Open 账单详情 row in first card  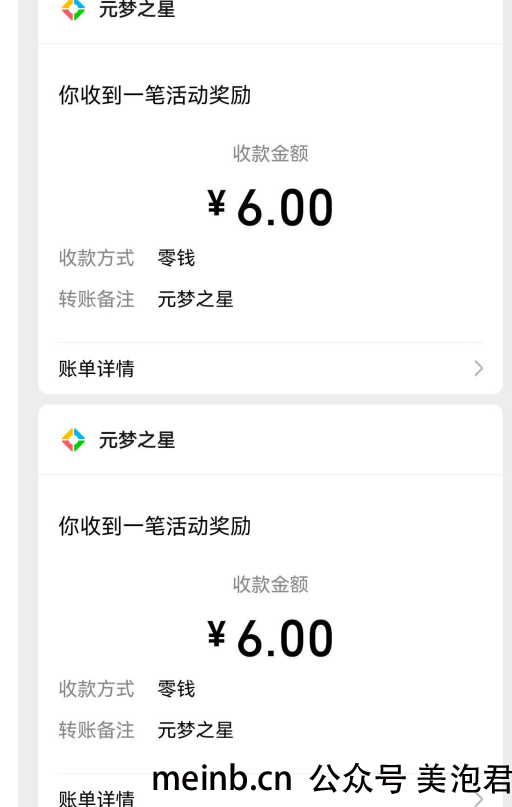point(271,369)
